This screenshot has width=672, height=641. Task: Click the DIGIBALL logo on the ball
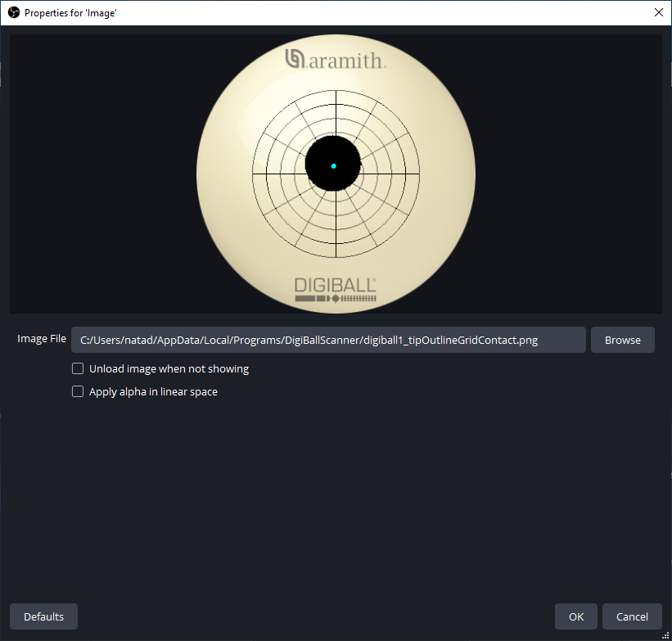coord(336,286)
